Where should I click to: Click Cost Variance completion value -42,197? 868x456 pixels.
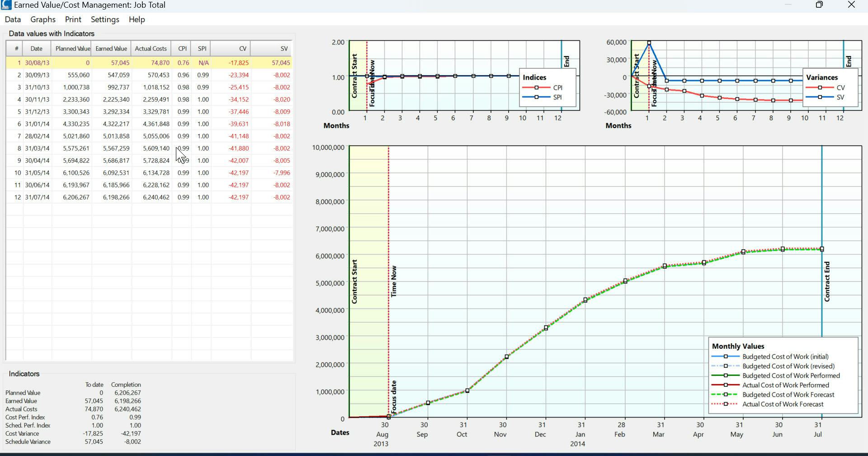(131, 434)
